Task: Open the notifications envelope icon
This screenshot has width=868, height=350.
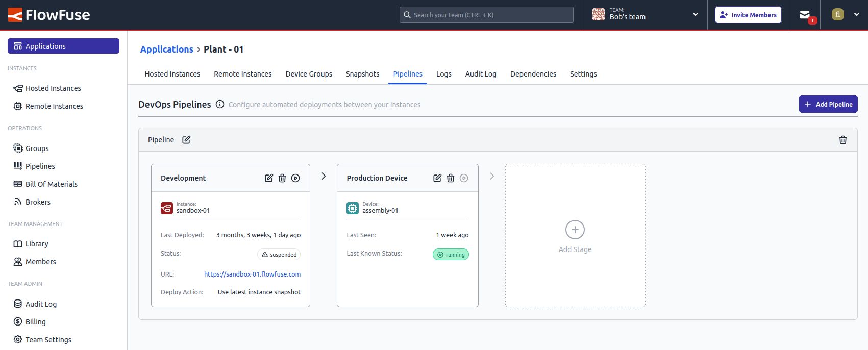Action: [805, 15]
